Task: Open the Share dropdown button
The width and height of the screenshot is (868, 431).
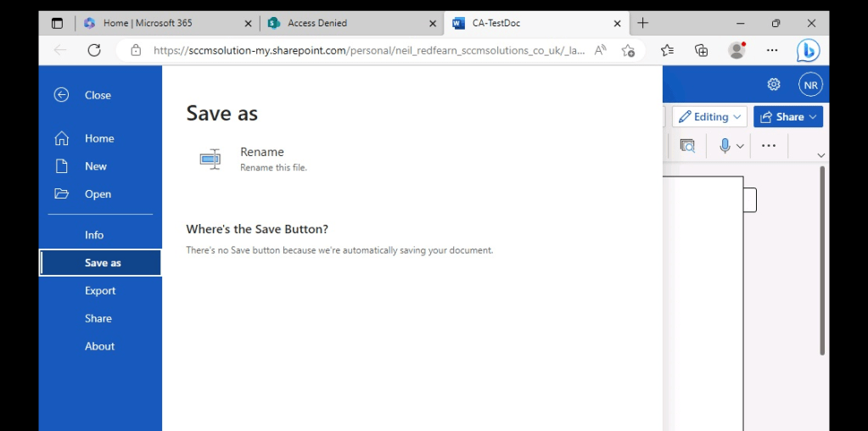Action: point(788,117)
